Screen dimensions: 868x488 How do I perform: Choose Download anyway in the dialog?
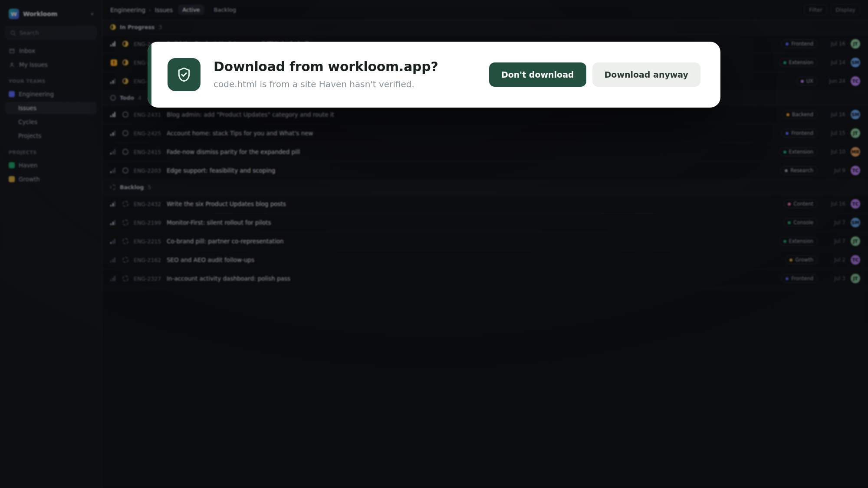coord(646,75)
